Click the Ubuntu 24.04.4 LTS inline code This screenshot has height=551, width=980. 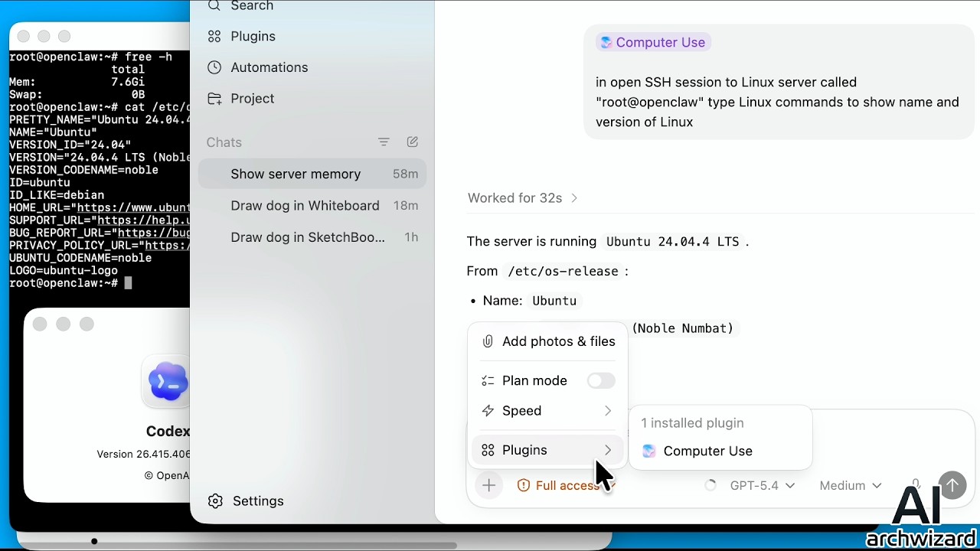(x=672, y=241)
